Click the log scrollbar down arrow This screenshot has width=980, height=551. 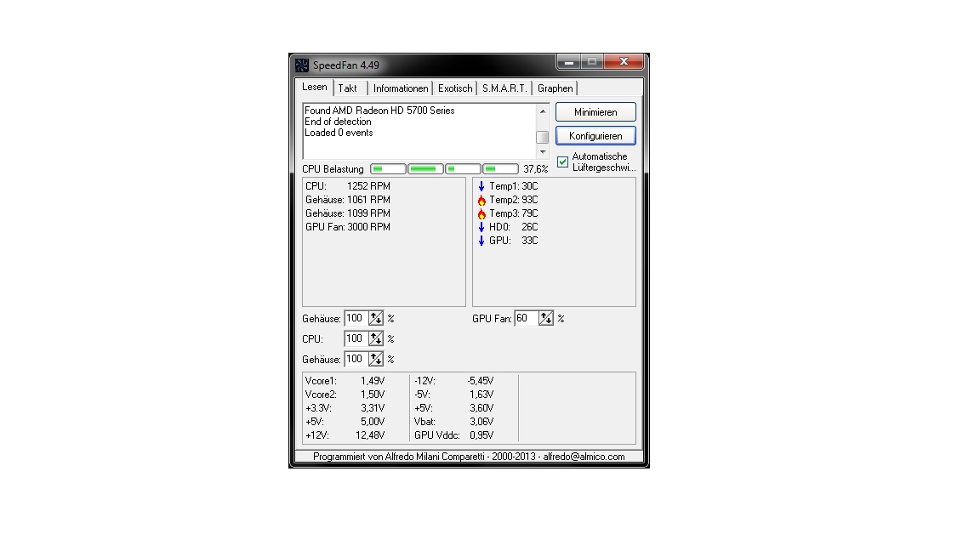tap(543, 152)
